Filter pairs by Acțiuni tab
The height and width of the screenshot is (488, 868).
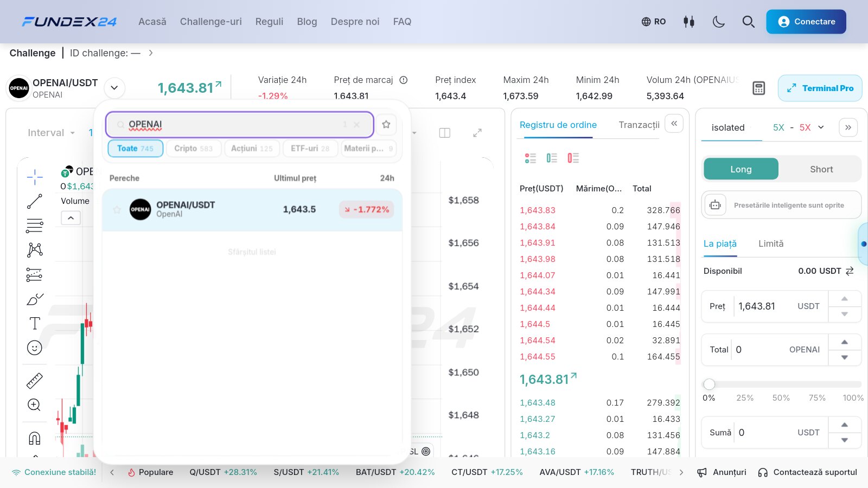pyautogui.click(x=252, y=149)
